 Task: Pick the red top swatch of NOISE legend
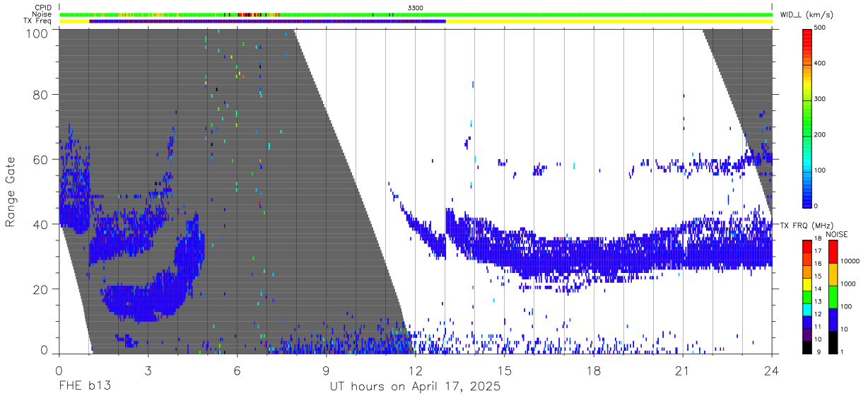pos(833,252)
